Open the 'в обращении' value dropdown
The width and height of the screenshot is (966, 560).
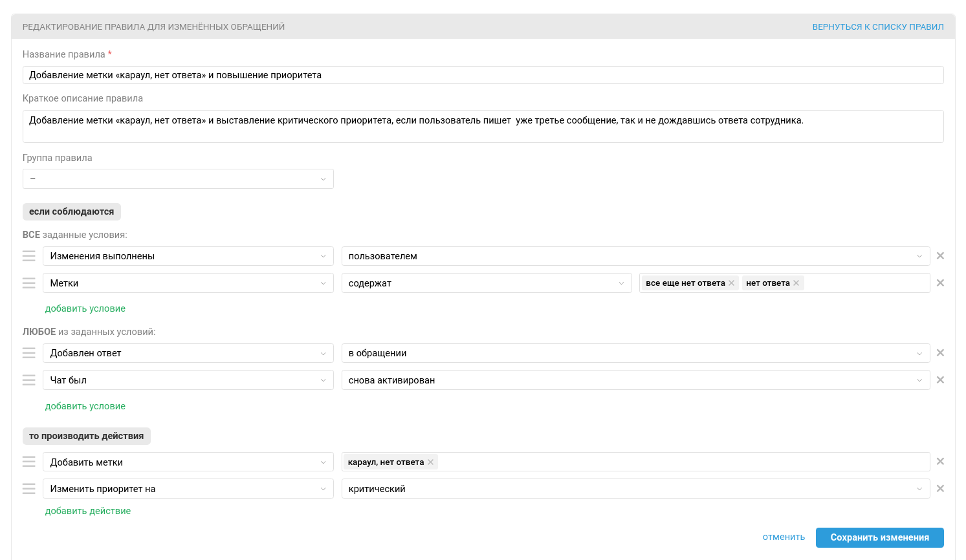[635, 353]
